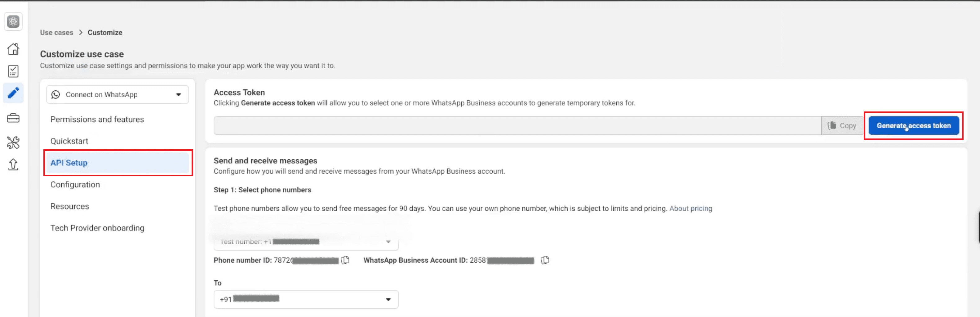This screenshot has height=317, width=980.
Task: Copy the WhatsApp Business Account ID
Action: [x=545, y=260]
